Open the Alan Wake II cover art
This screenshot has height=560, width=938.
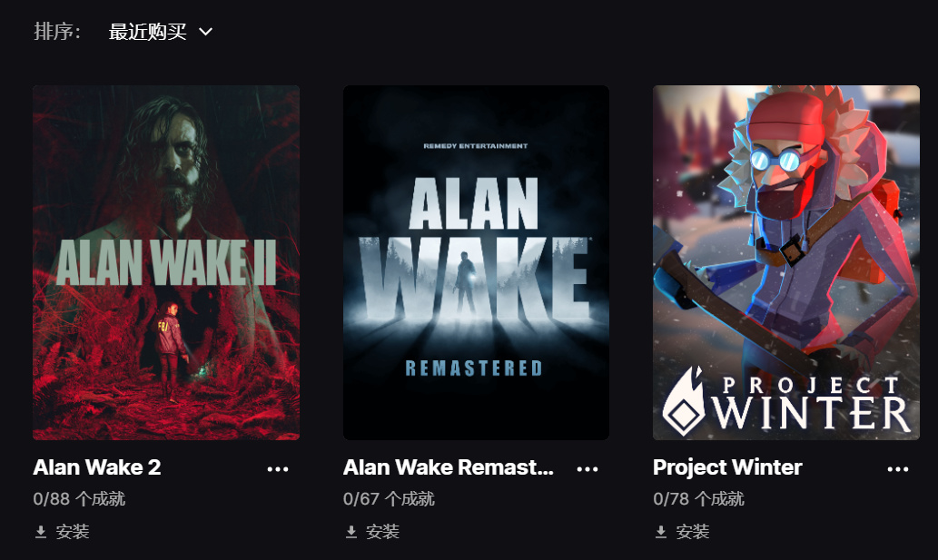coord(166,262)
